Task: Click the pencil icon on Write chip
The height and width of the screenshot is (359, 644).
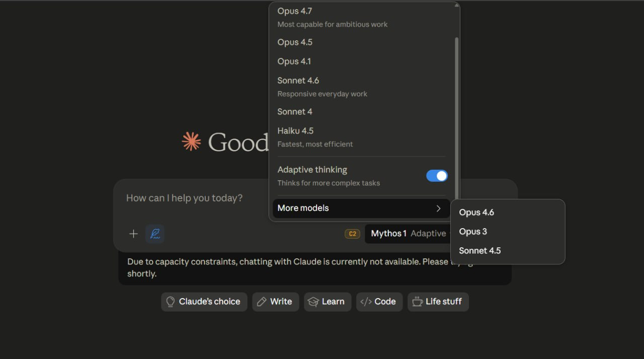Action: 262,302
